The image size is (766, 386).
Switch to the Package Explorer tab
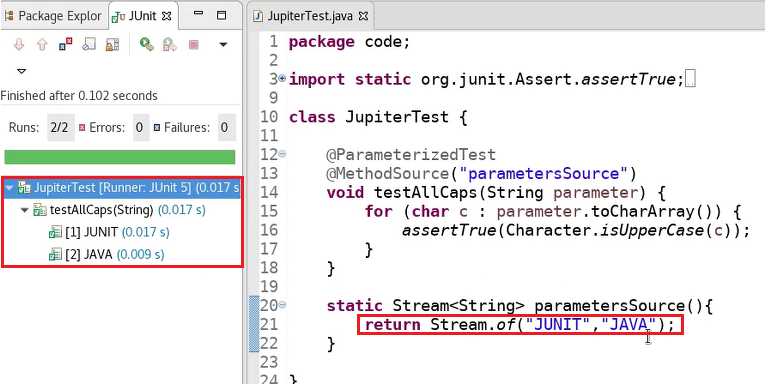point(53,16)
